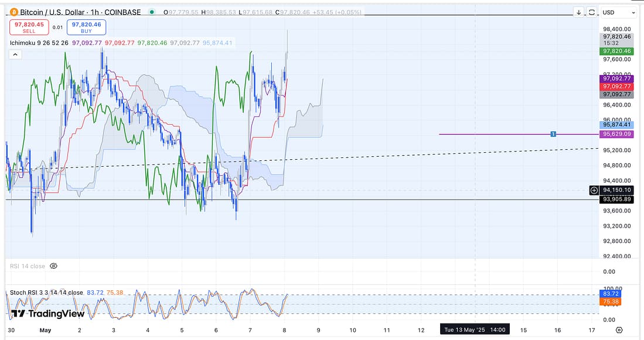Click the 95,200.00 price axis label

coord(616,150)
